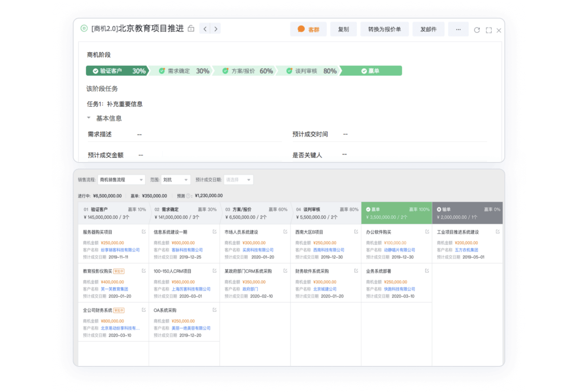Viewport: 578px width, 392px height.
Task: Open edit icon on 服务器购买项目 card
Action: (144, 231)
